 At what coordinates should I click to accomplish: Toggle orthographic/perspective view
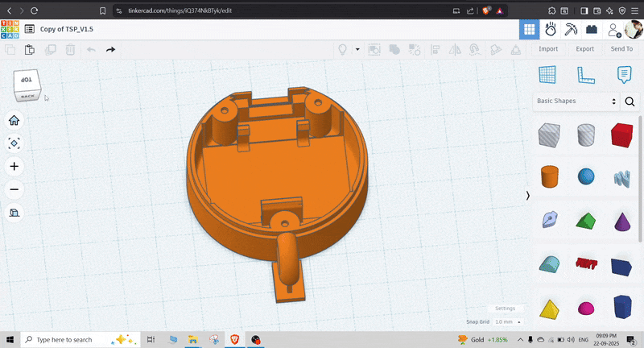tap(14, 213)
